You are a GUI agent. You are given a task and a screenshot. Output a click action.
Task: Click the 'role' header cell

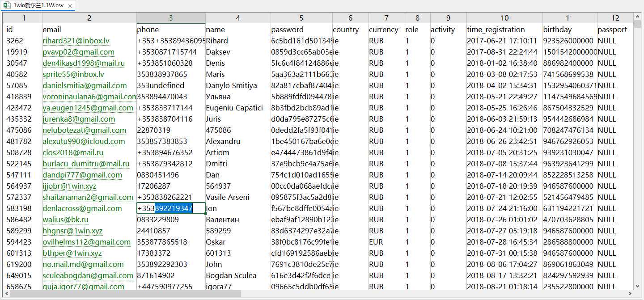[x=418, y=30]
